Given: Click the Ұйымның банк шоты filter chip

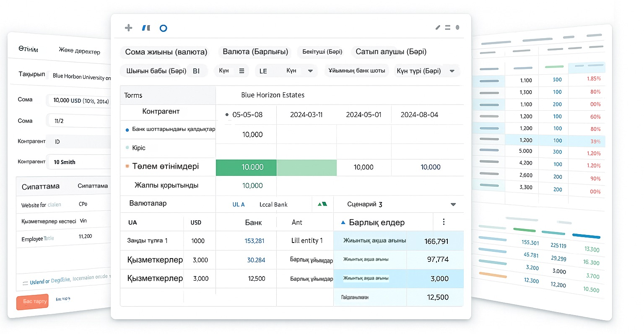Looking at the screenshot, I should pyautogui.click(x=357, y=70).
